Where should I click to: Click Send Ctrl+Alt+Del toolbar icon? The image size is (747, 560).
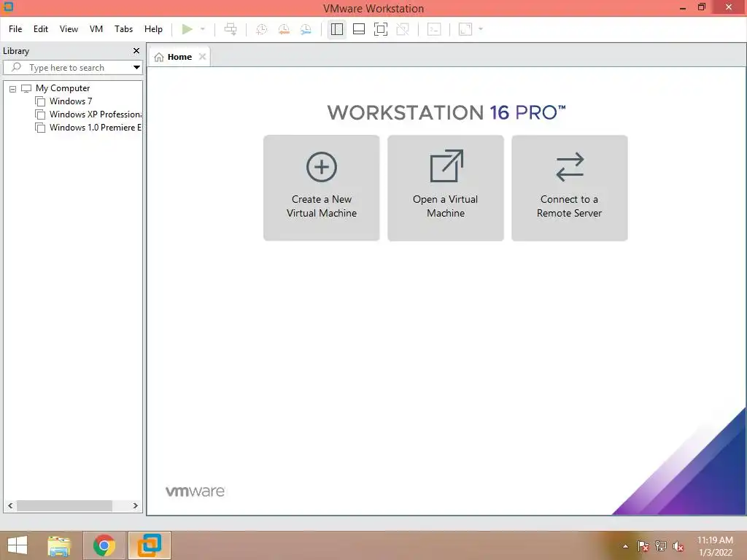pos(231,29)
